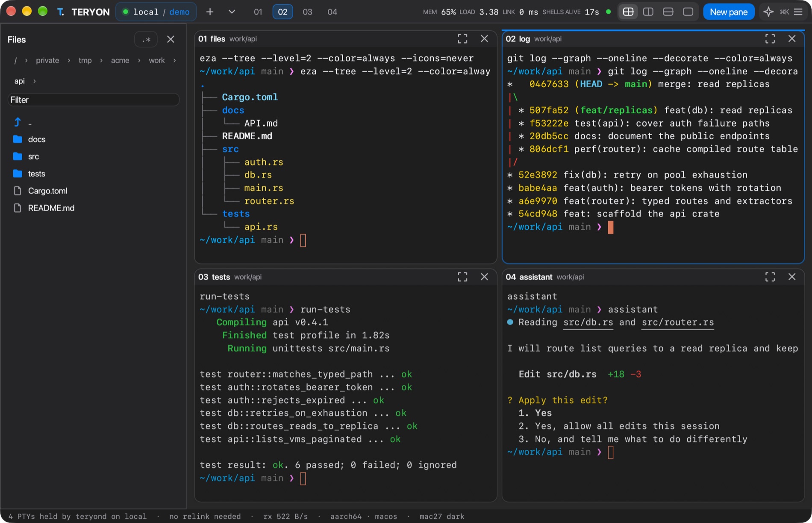Screen dimensions: 812x523
Task: Open the docs folder in Files
Action: 37,139
